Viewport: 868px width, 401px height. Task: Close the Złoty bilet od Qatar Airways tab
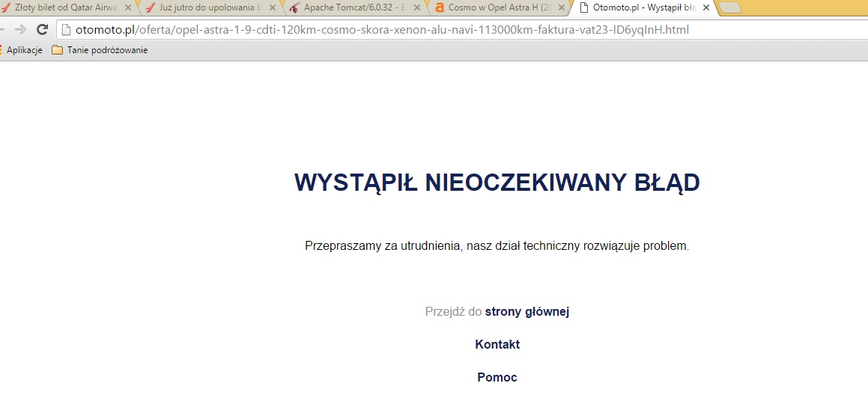tap(128, 7)
